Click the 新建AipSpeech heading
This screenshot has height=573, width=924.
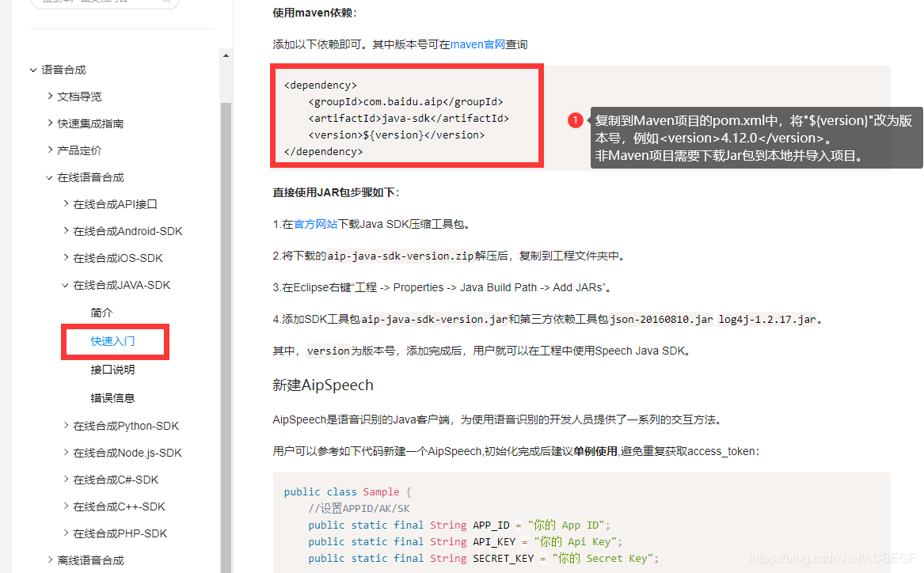[323, 385]
